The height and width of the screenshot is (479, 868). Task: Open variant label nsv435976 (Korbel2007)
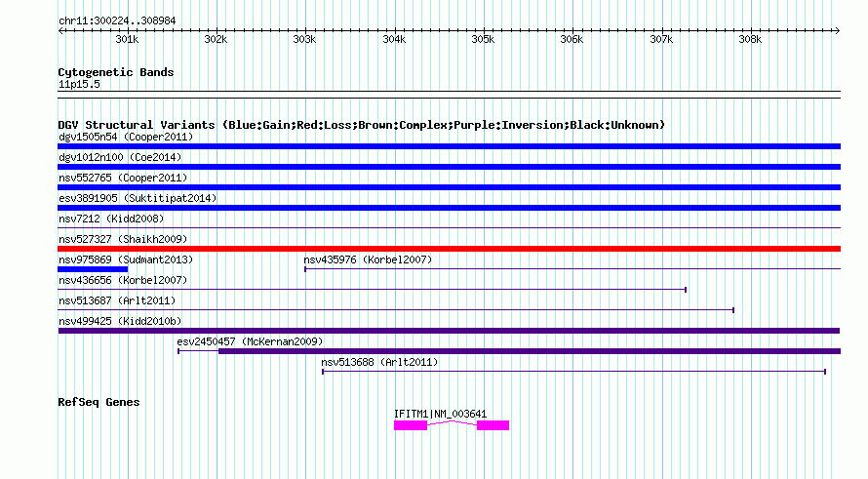368,259
